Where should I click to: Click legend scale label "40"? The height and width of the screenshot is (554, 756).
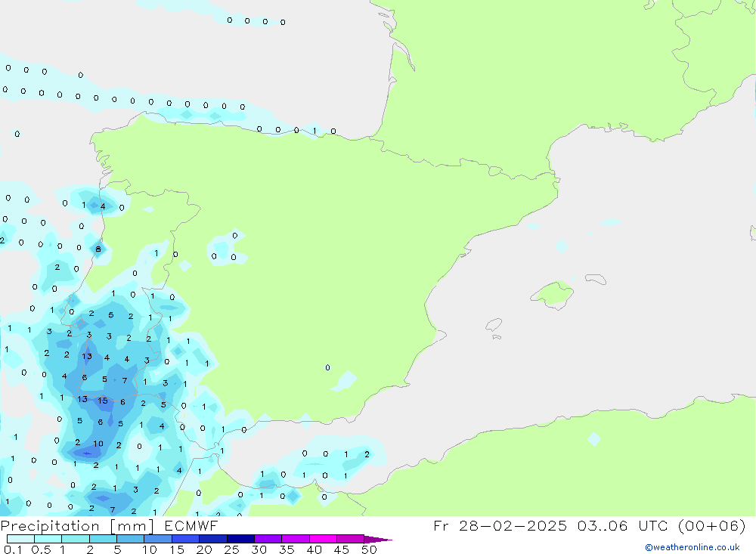click(314, 549)
